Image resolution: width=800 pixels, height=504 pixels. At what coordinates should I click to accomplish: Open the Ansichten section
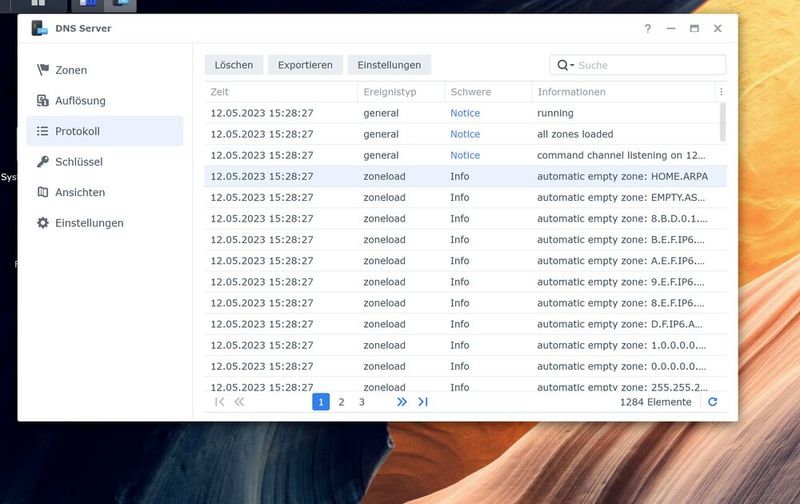(104, 192)
